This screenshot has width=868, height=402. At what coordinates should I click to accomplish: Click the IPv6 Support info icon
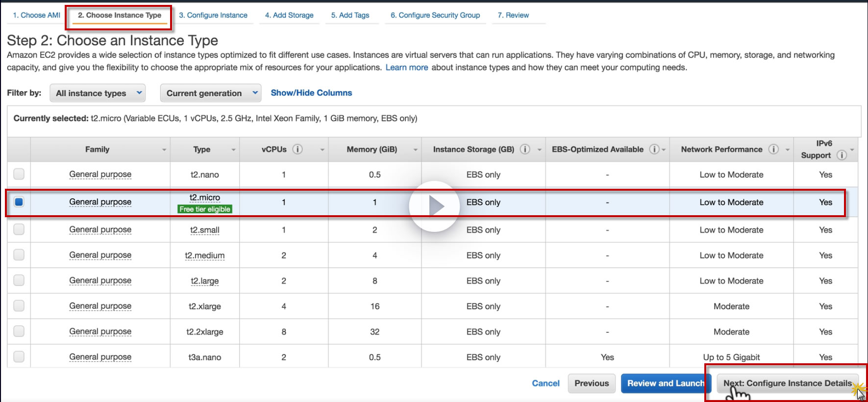tap(842, 155)
